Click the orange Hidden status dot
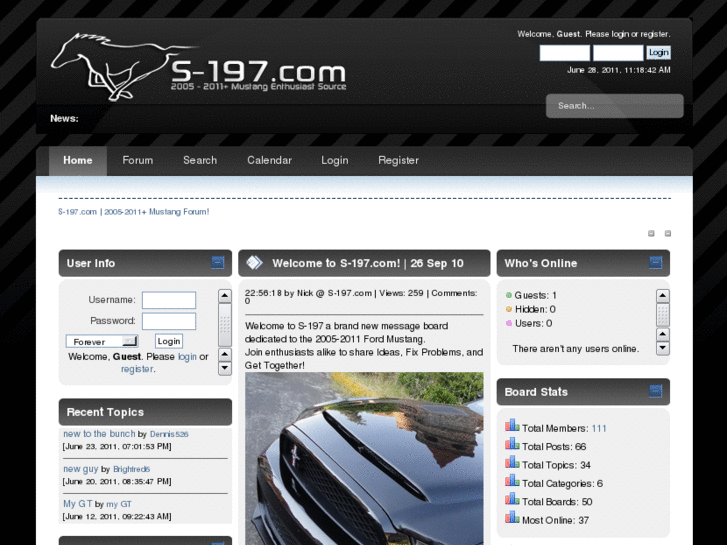Image resolution: width=727 pixels, height=545 pixels. point(509,309)
